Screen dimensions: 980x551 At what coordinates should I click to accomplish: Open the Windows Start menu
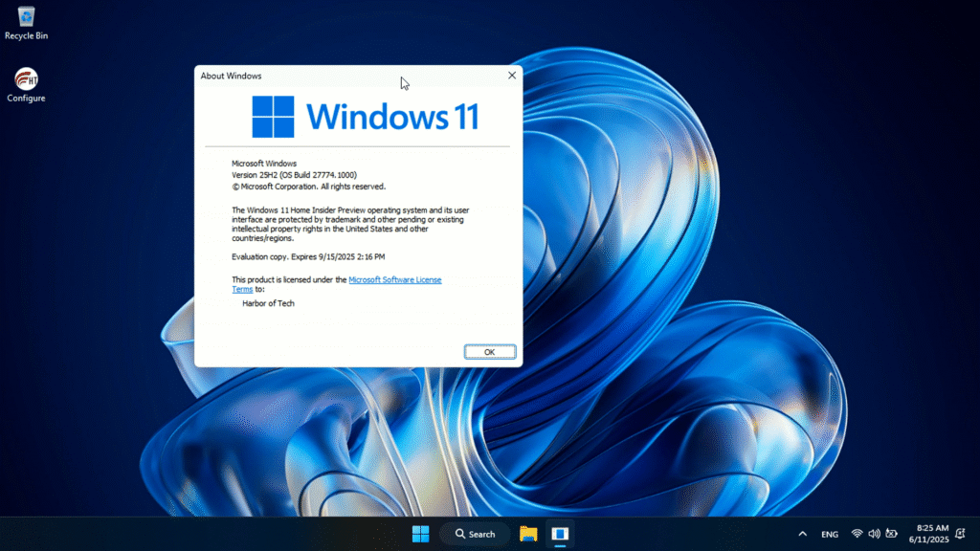coord(421,534)
